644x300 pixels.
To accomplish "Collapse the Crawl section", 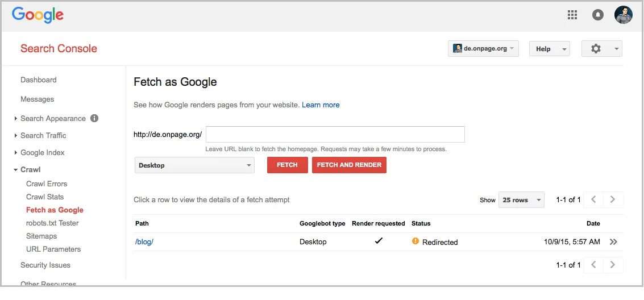I will tap(30, 169).
